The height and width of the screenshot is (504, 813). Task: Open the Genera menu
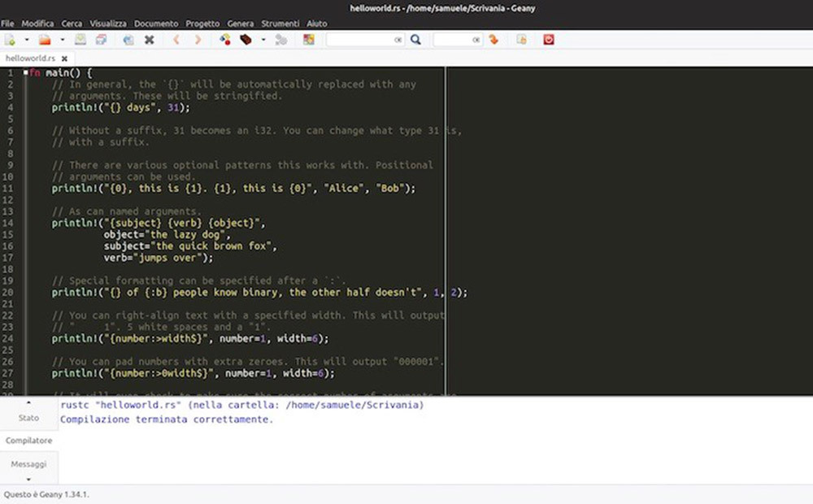click(240, 24)
